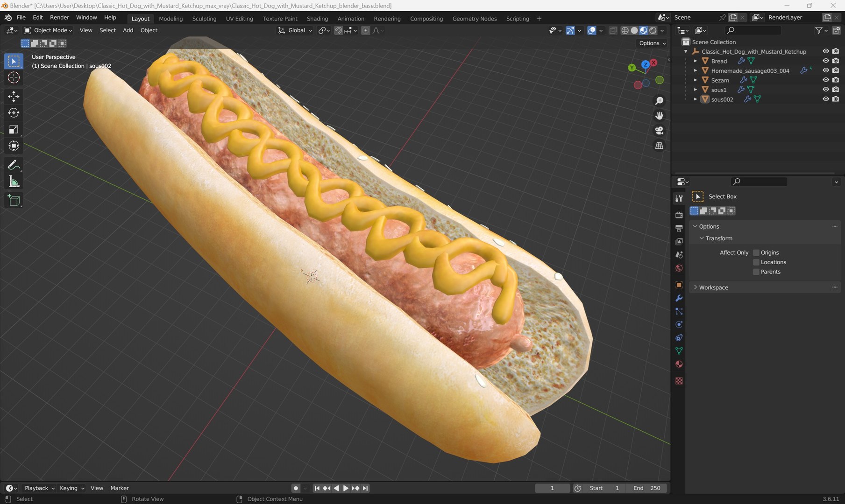The image size is (845, 504).
Task: Pick the Measure tool
Action: (x=14, y=182)
